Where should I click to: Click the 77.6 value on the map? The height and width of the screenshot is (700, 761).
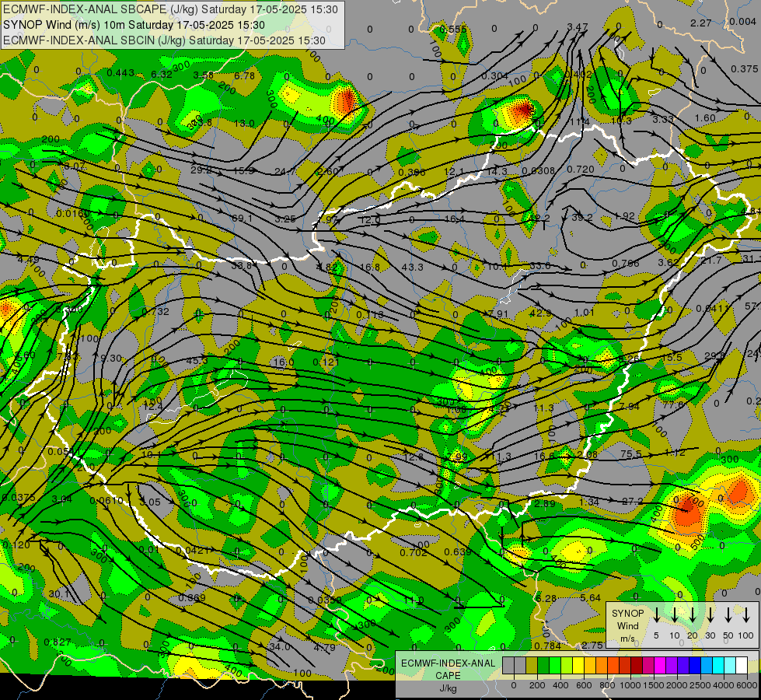pyautogui.click(x=672, y=404)
